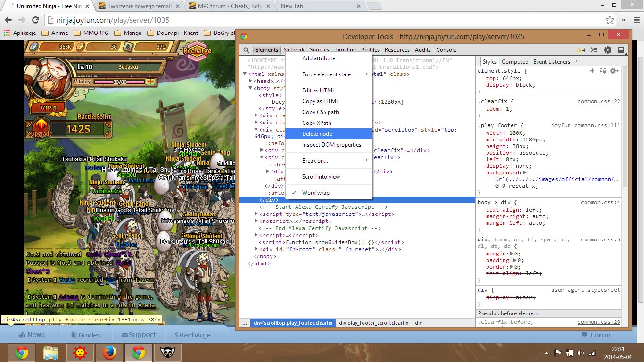
Task: Click the Forum link in page footer
Action: pos(596,335)
